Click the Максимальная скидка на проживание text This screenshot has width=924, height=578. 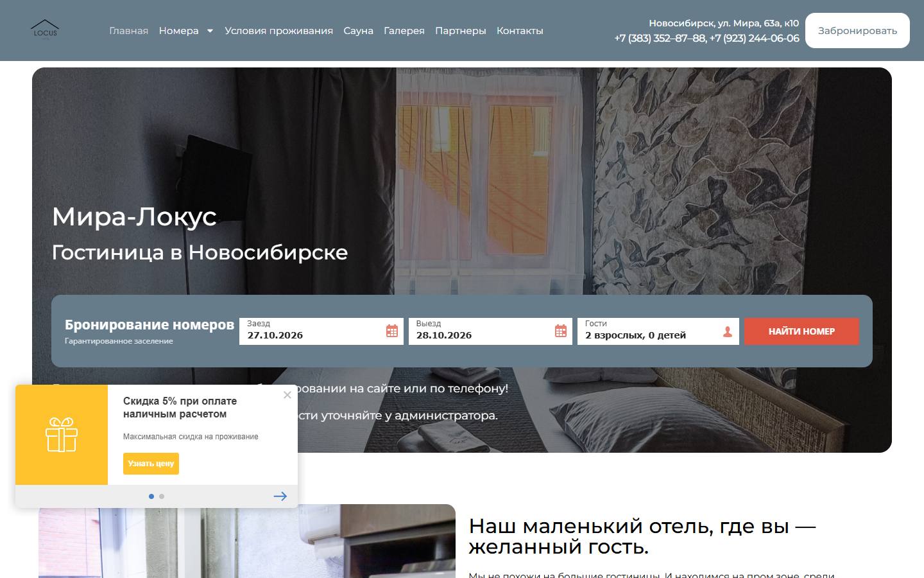coord(191,437)
